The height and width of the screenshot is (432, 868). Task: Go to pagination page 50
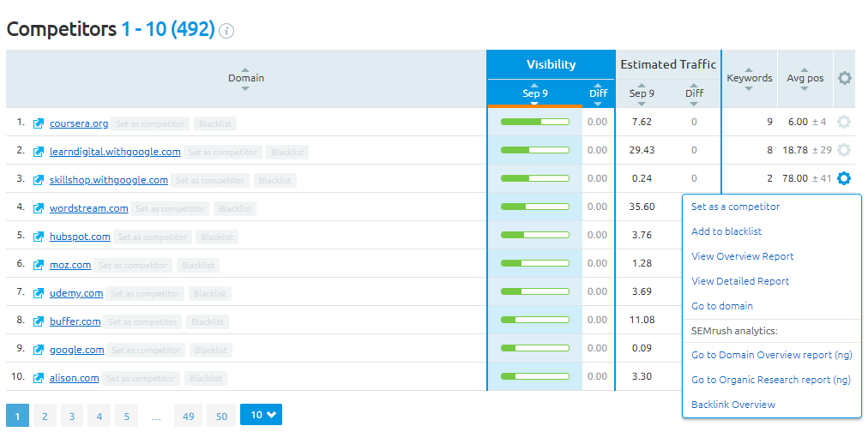tap(221, 416)
